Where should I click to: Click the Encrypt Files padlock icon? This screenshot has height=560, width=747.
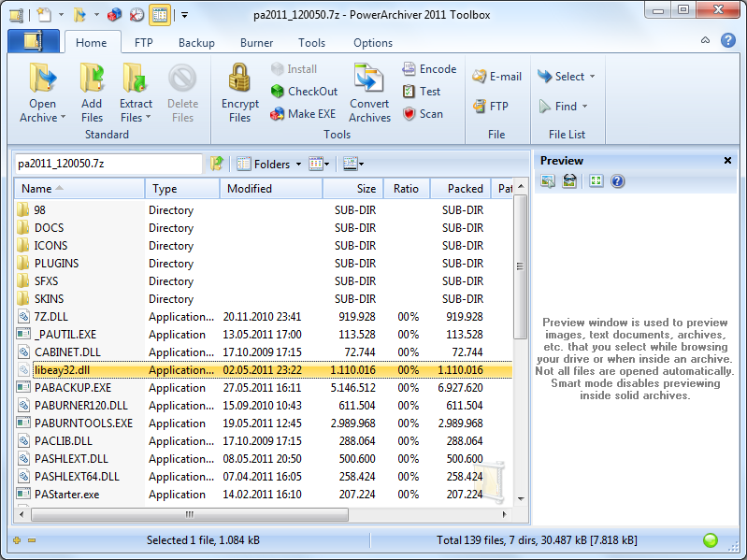click(239, 78)
